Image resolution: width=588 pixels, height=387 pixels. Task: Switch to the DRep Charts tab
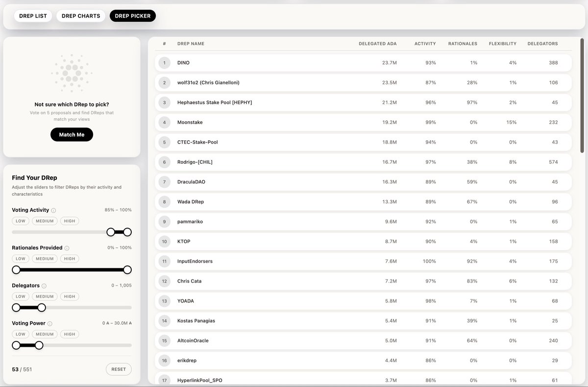coord(81,16)
